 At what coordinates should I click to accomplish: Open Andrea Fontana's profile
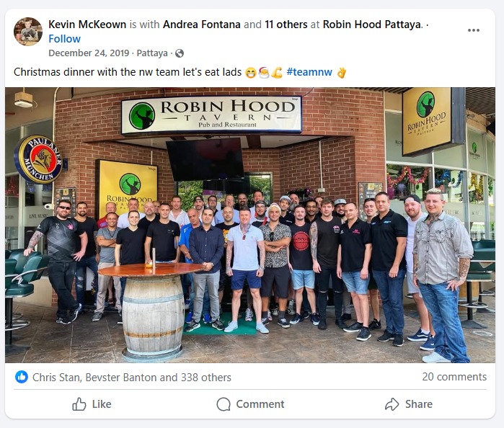[x=202, y=24]
